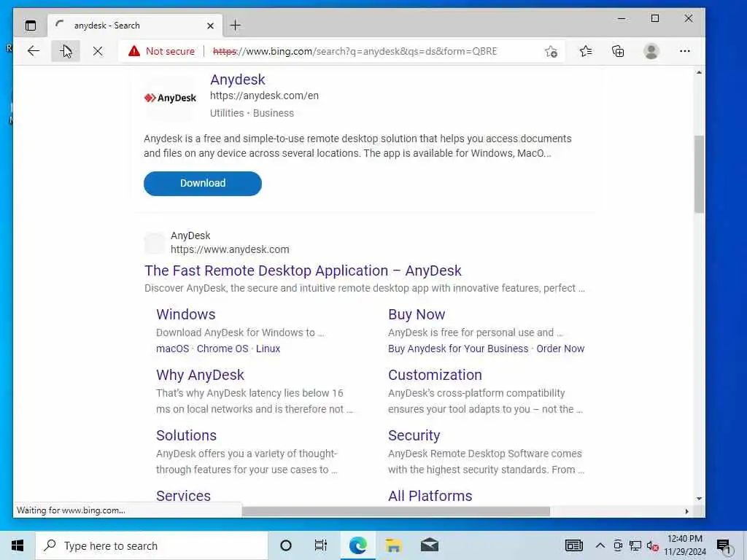The image size is (747, 560).
Task: Show hidden system tray icons
Action: tap(600, 545)
